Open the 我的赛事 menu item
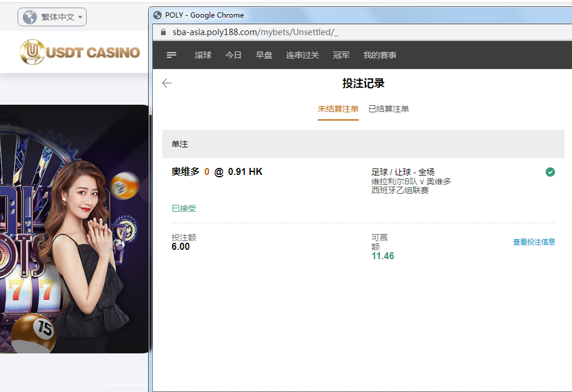572x392 pixels. (380, 55)
